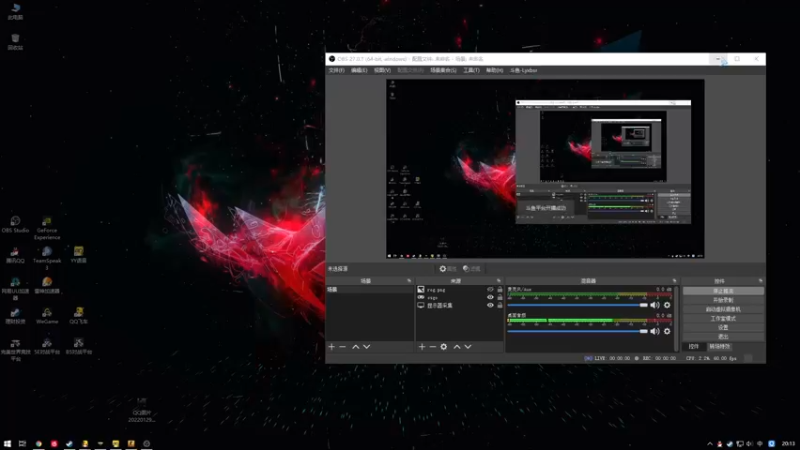Viewport: 800px width, 450px height.
Task: Move the source down in the Sources panel
Action: tap(468, 347)
